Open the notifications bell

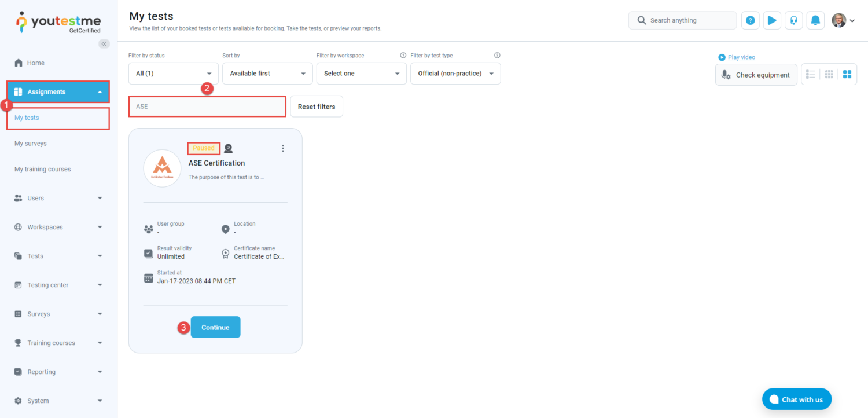(815, 20)
